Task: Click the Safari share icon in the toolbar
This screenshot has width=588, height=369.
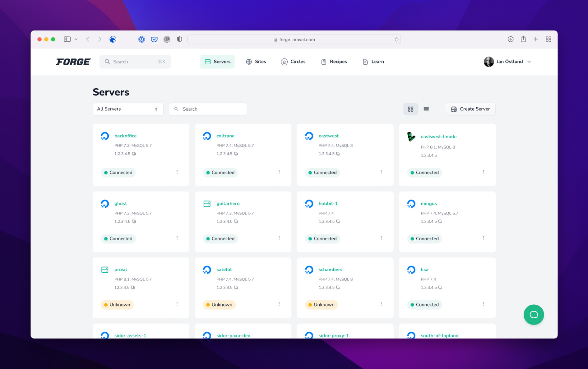Action: coord(523,39)
